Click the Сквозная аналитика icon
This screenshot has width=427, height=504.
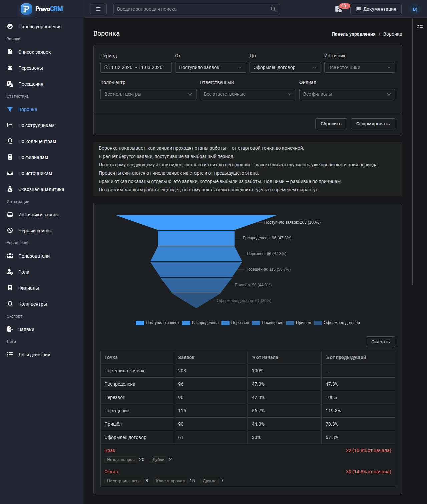tap(10, 189)
